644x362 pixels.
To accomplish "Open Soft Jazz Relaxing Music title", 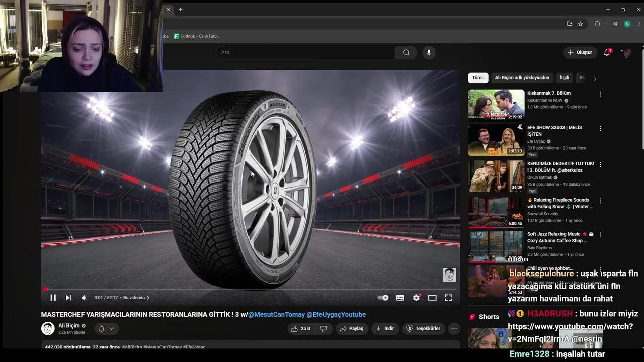I will (560, 237).
